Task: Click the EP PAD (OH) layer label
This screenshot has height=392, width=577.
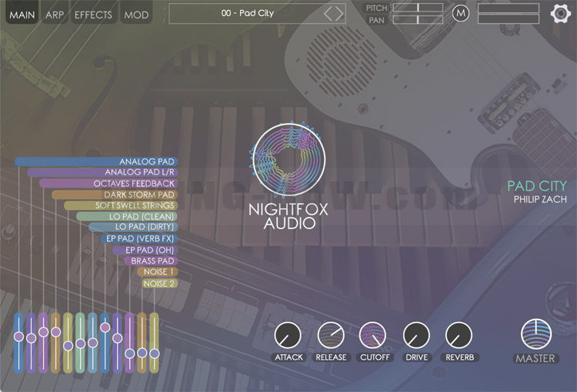Action: tap(145, 250)
